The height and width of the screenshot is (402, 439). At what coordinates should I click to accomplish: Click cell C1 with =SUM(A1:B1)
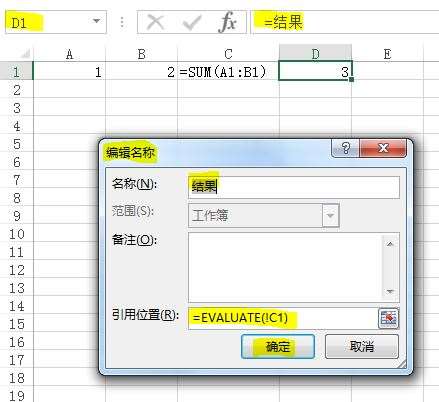pos(228,72)
